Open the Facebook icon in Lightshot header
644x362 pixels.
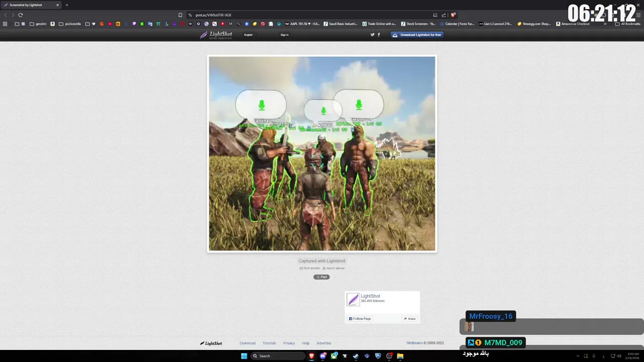[x=378, y=35]
